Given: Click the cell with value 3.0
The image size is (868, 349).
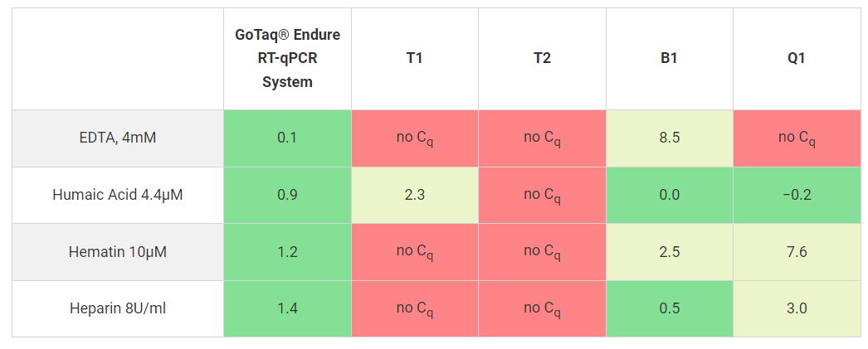Looking at the screenshot, I should tap(797, 308).
